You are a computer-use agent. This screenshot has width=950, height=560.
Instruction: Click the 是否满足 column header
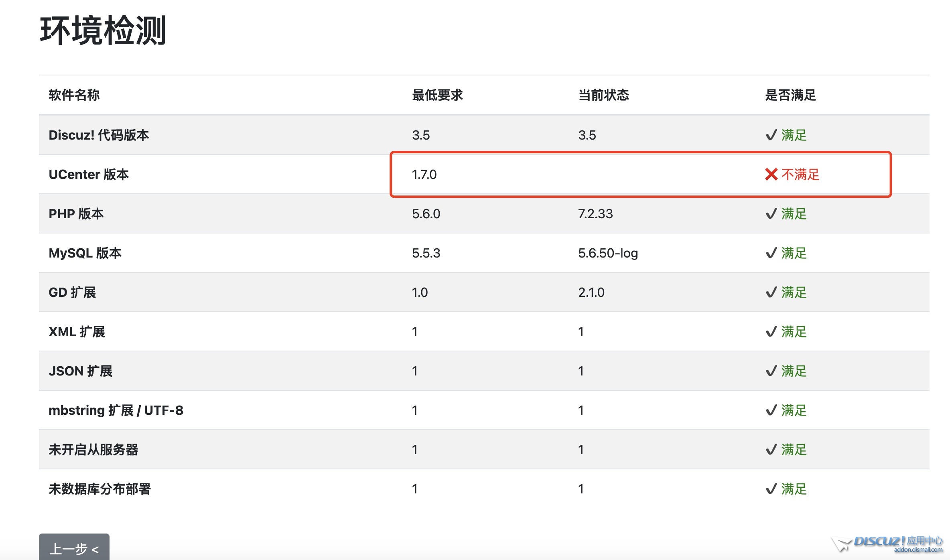click(x=790, y=95)
